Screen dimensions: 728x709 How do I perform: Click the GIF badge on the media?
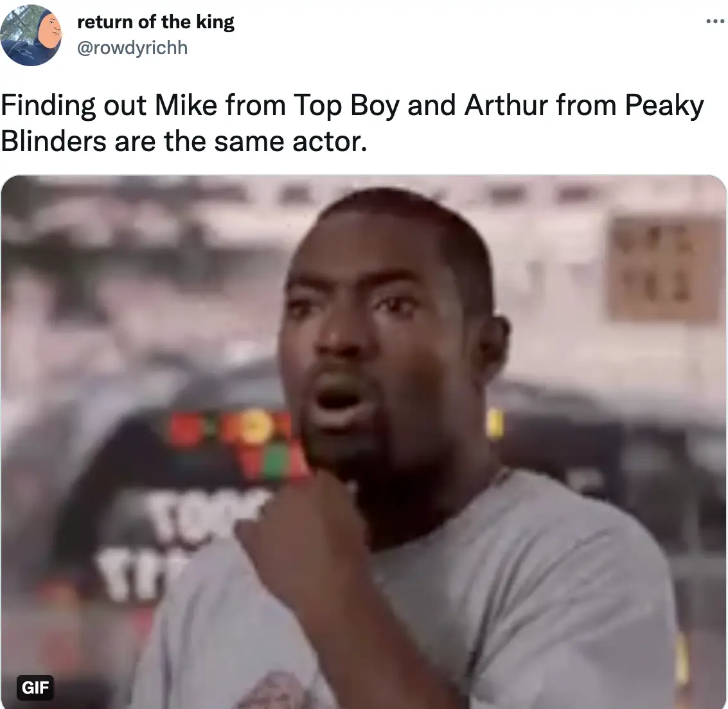[x=35, y=687]
